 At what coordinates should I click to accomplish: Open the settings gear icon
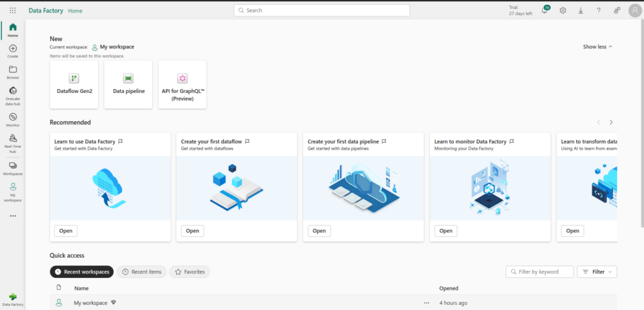[x=563, y=11]
